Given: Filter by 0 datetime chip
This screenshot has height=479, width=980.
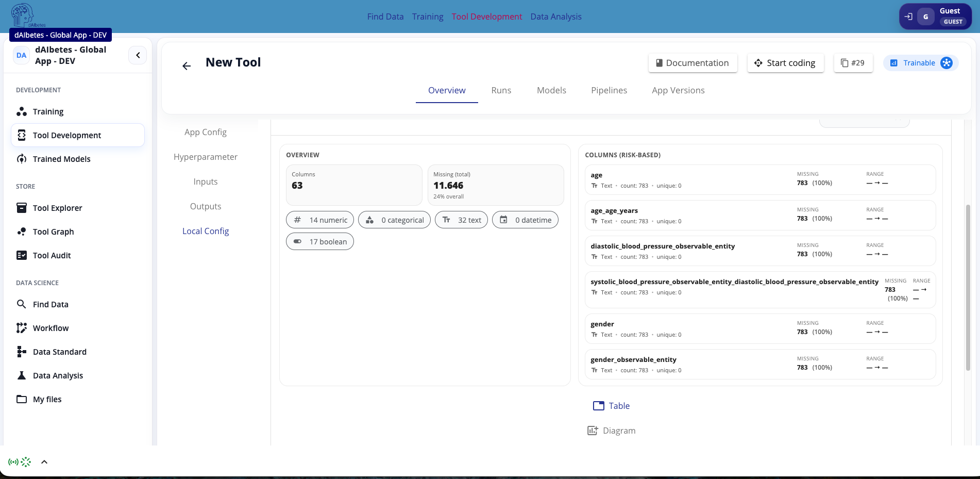Looking at the screenshot, I should (x=525, y=220).
